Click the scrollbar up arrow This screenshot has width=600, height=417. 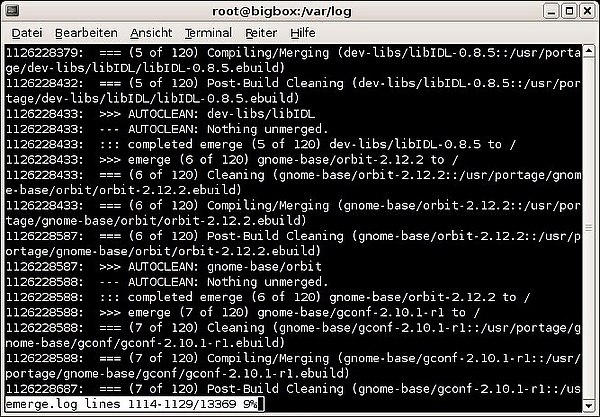(x=588, y=52)
